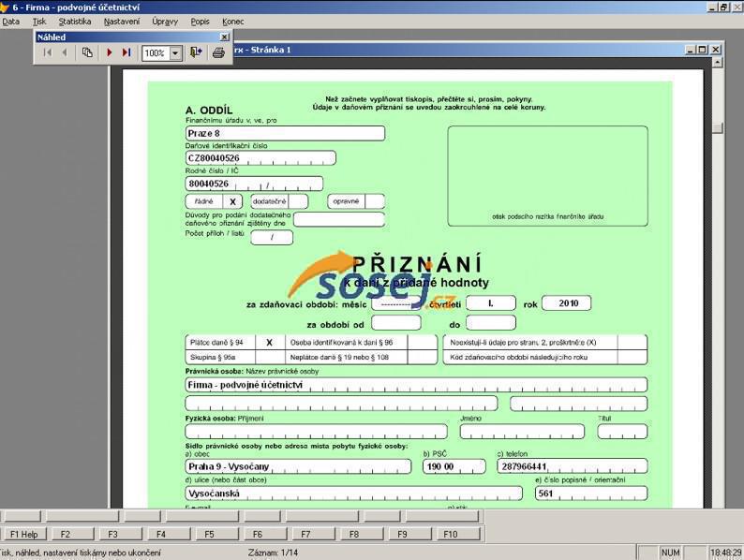Viewport: 744px width, 560px height.
Task: Click the Důvody pro podání date field
Action: (x=339, y=219)
